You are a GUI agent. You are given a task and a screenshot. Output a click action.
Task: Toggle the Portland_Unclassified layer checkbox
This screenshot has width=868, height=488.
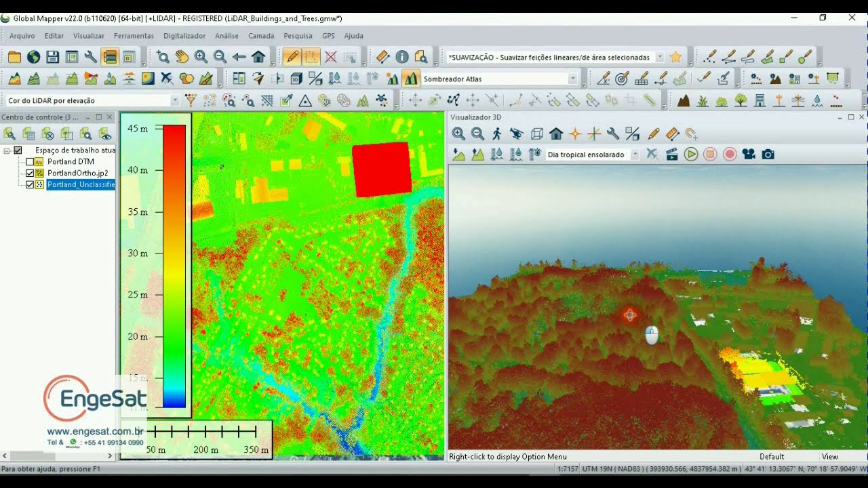click(30, 184)
